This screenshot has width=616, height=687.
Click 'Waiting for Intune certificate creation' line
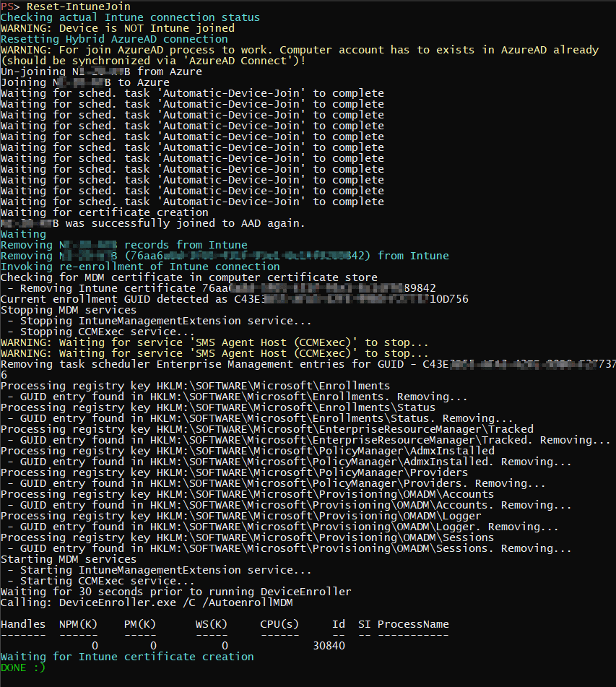pos(127,657)
